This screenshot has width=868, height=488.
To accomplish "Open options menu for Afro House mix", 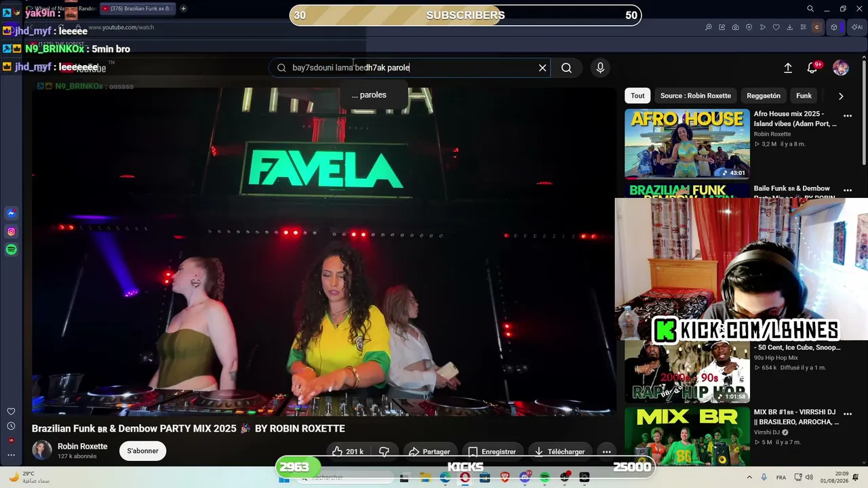I will click(847, 116).
